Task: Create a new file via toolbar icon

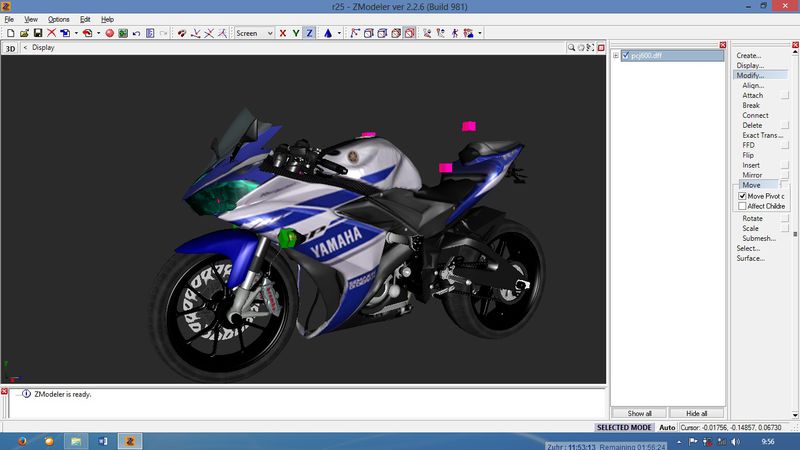Action: point(10,33)
